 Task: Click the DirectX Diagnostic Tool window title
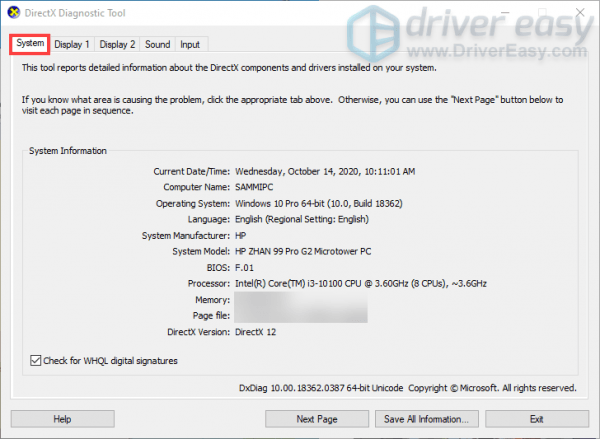tap(75, 13)
